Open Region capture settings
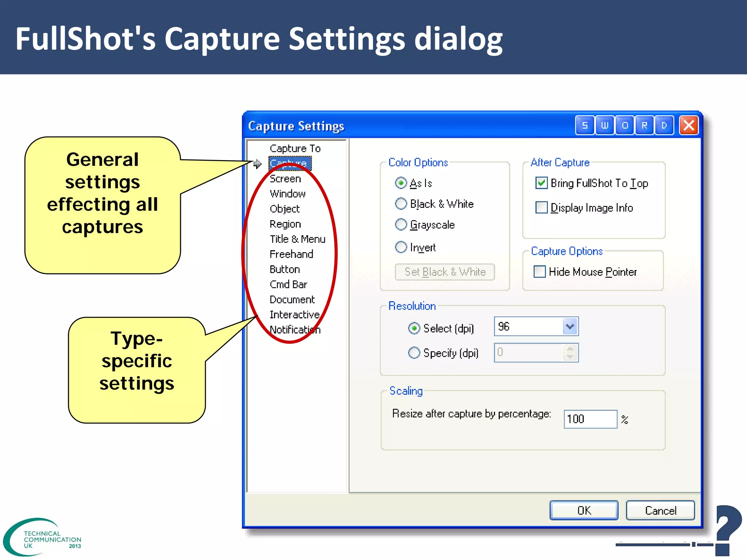This screenshot has width=747, height=560. pyautogui.click(x=285, y=224)
